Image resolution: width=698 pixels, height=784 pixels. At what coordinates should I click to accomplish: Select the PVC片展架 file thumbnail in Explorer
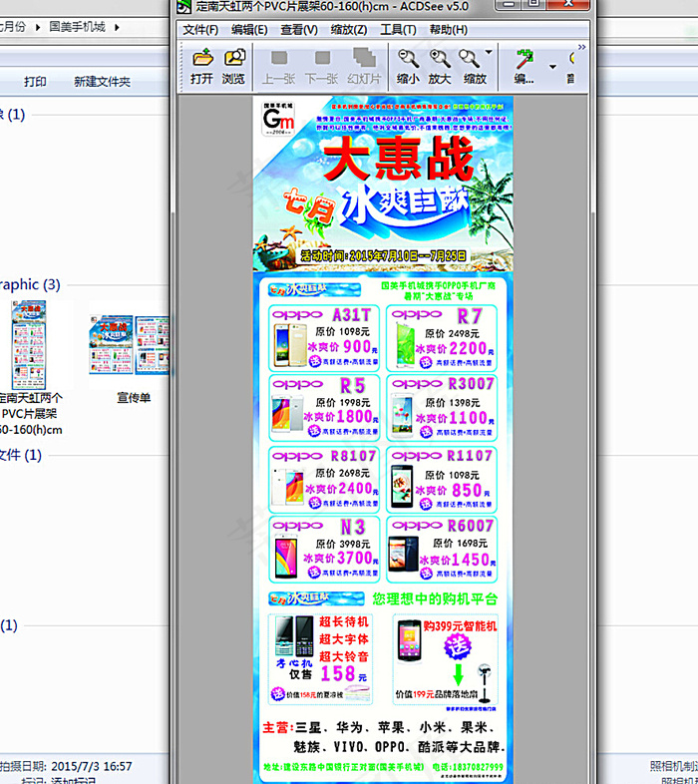pos(29,345)
